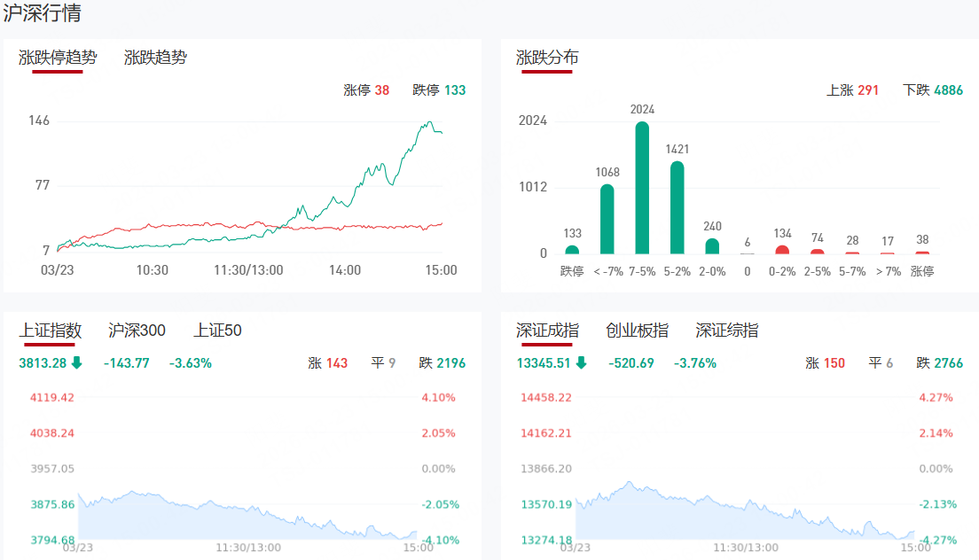The image size is (979, 560).
Task: Open the 沪深300 index tab
Action: tap(137, 331)
